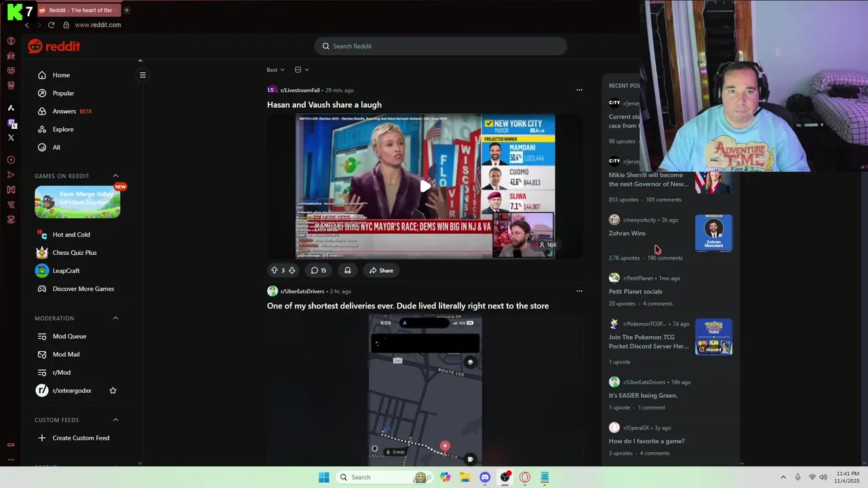Open more options for LivestreamFail post

click(x=579, y=90)
